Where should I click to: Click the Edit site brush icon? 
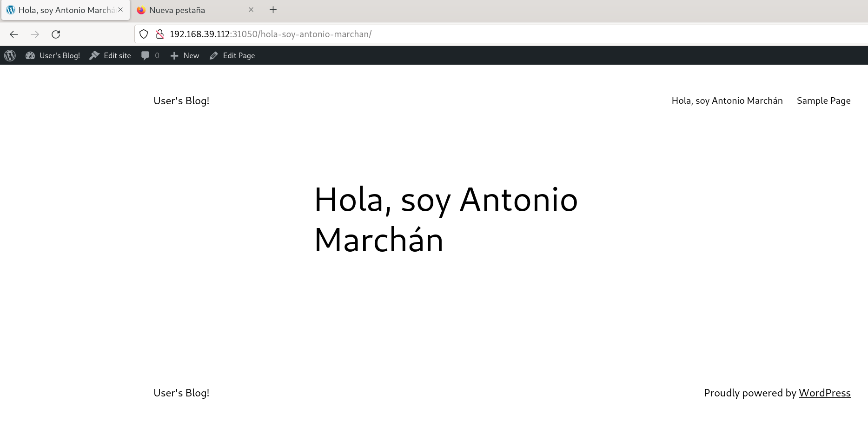pos(94,55)
